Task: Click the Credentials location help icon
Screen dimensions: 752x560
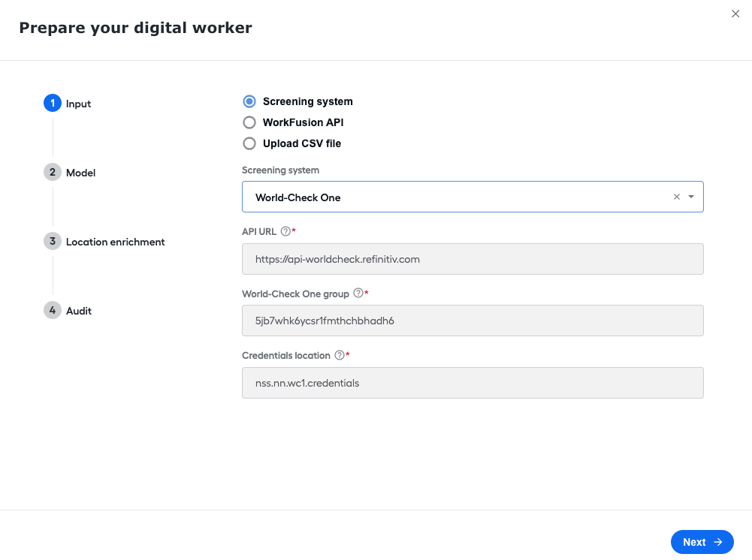Action: (340, 355)
